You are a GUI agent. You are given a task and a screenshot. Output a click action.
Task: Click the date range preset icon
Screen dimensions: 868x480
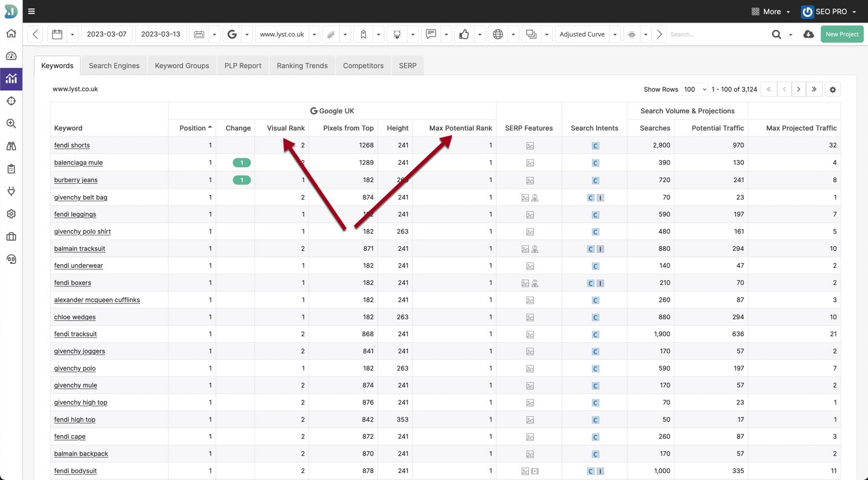[x=199, y=34]
